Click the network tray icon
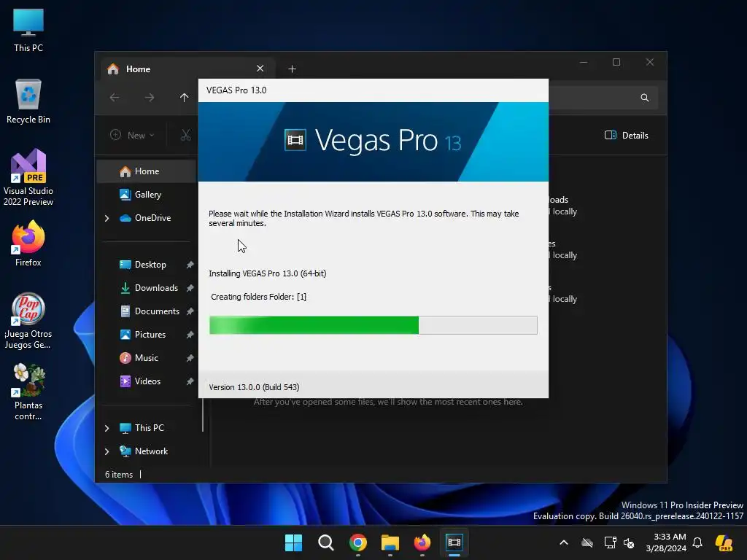The height and width of the screenshot is (560, 747). [611, 542]
